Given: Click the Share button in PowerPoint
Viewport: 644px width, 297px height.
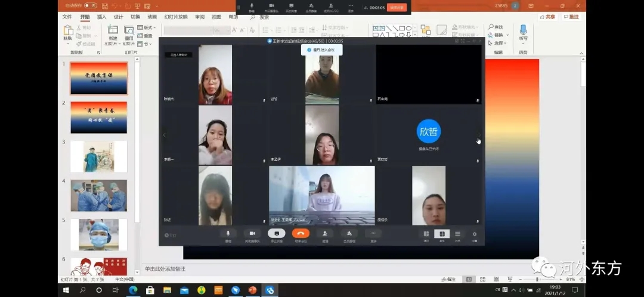Looking at the screenshot, I should coord(546,17).
